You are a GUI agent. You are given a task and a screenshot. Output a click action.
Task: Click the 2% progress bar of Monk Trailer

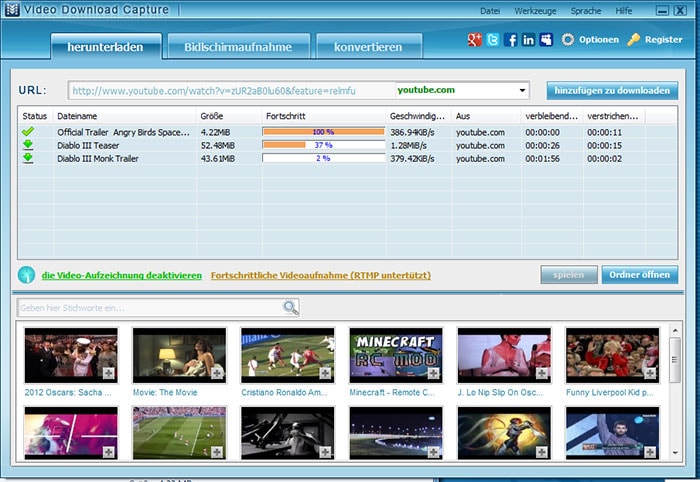point(323,158)
